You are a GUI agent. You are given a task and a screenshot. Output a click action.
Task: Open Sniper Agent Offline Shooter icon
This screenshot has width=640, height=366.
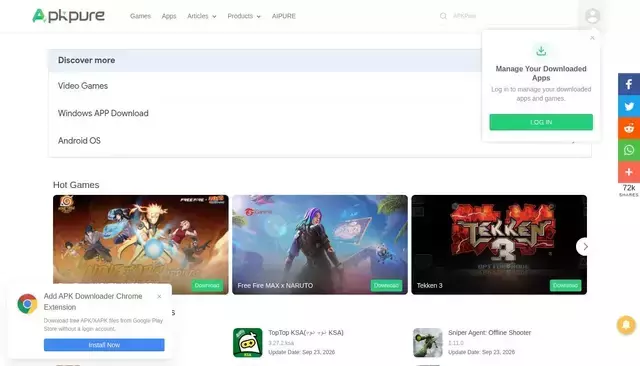point(427,343)
